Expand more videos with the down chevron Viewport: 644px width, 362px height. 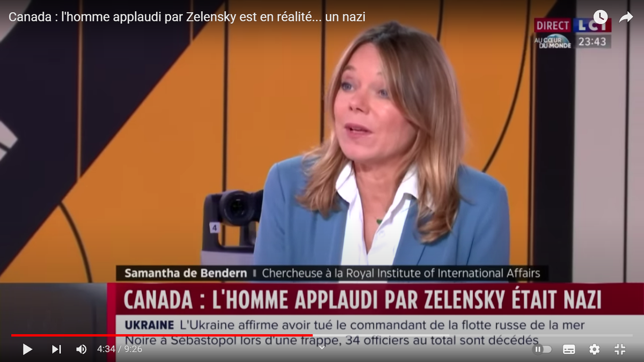point(322,347)
